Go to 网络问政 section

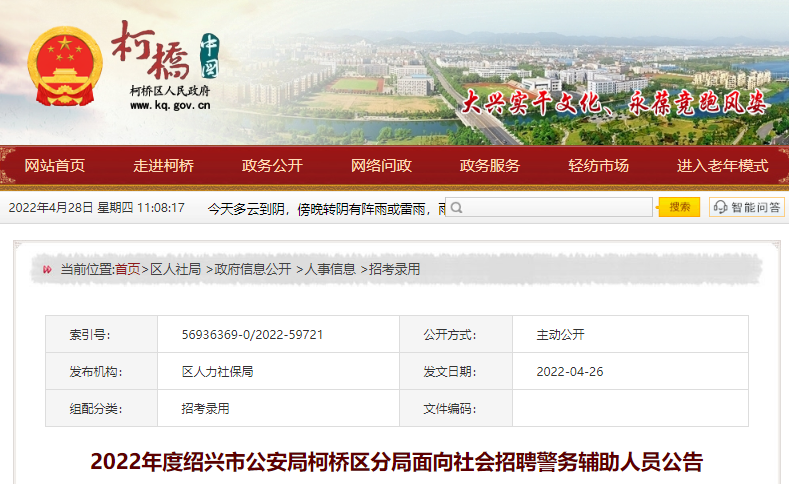[x=381, y=166]
